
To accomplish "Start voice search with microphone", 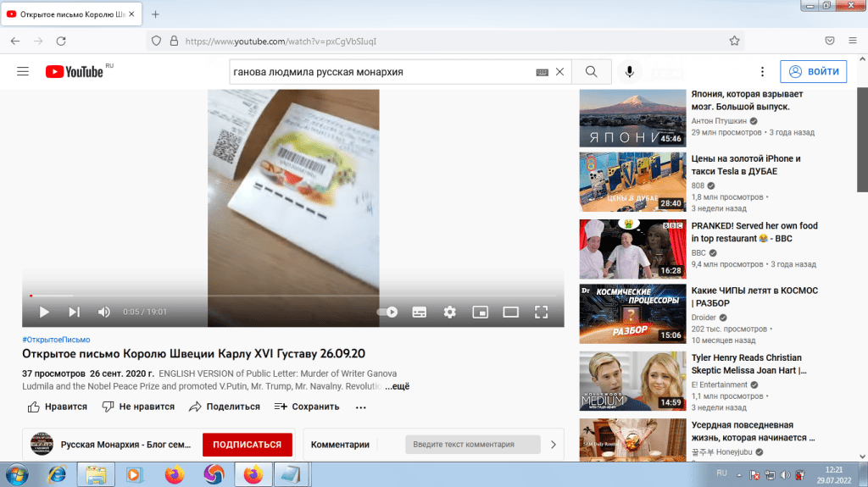I will point(630,72).
